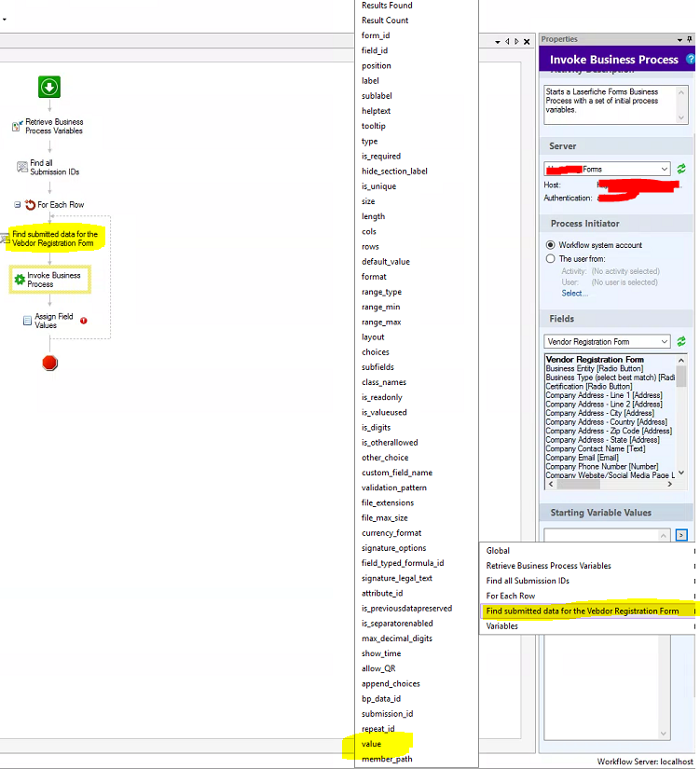Click the Find all Submission IDs activity icon
This screenshot has height=769, width=700.
22,167
